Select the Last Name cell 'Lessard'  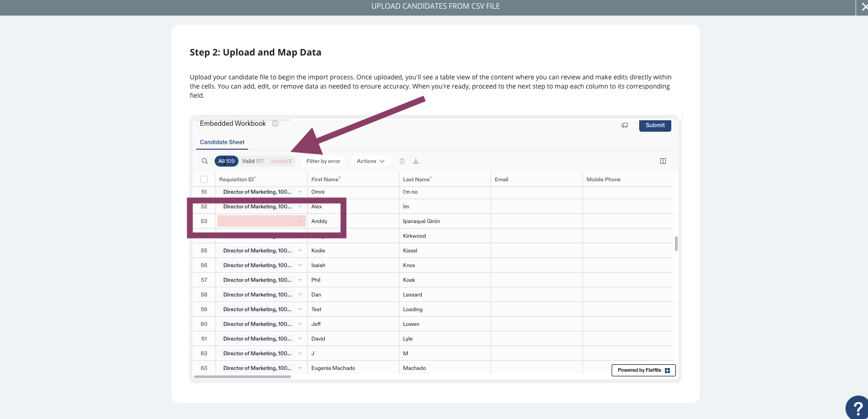445,295
